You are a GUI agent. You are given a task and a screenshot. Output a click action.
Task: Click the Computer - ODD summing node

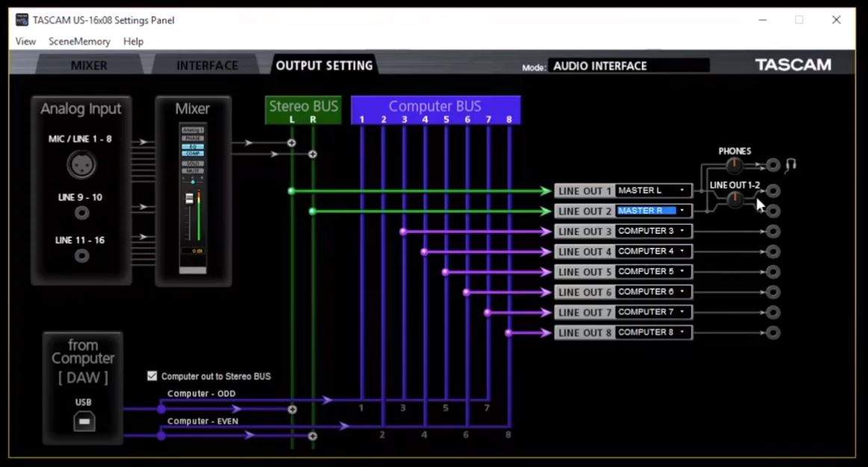pos(292,409)
